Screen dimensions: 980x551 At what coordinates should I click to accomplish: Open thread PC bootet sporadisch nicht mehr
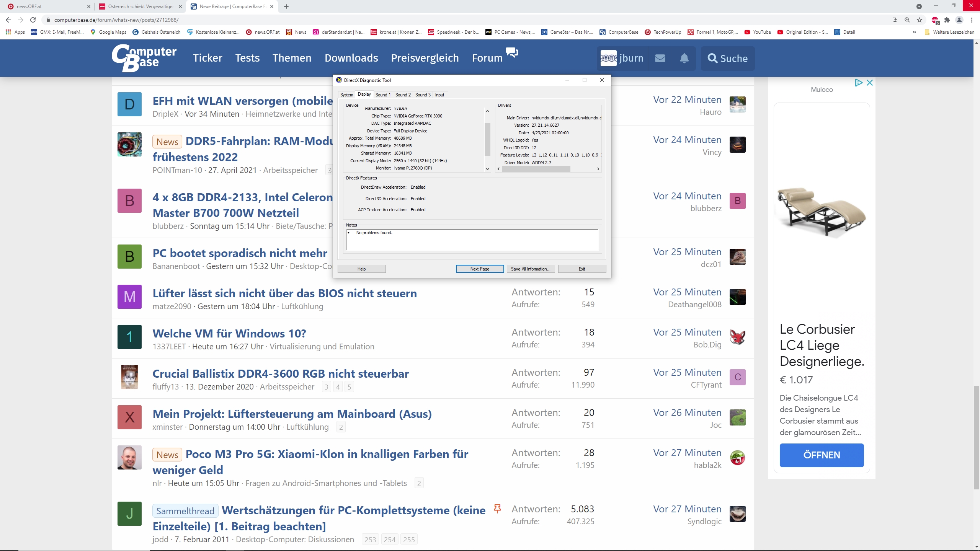(x=240, y=253)
